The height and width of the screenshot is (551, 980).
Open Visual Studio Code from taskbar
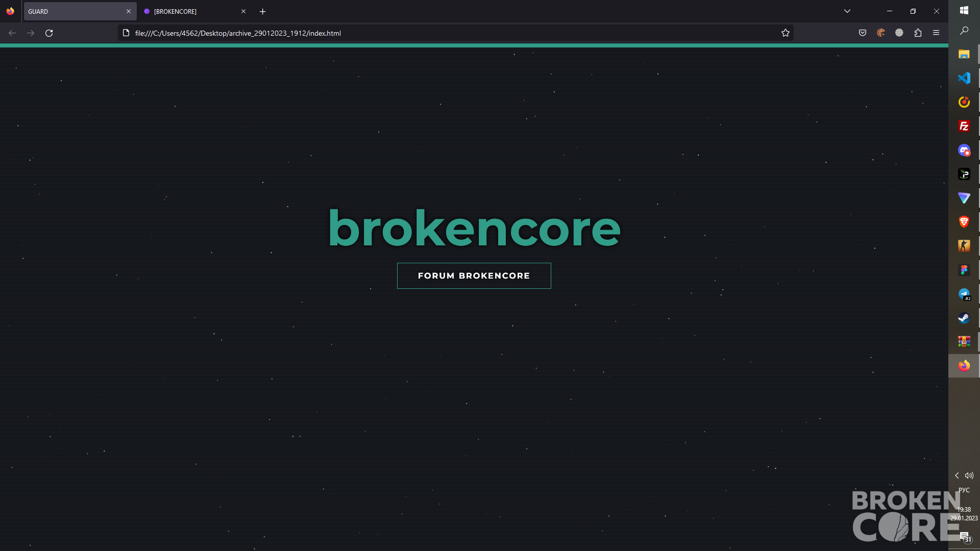964,78
